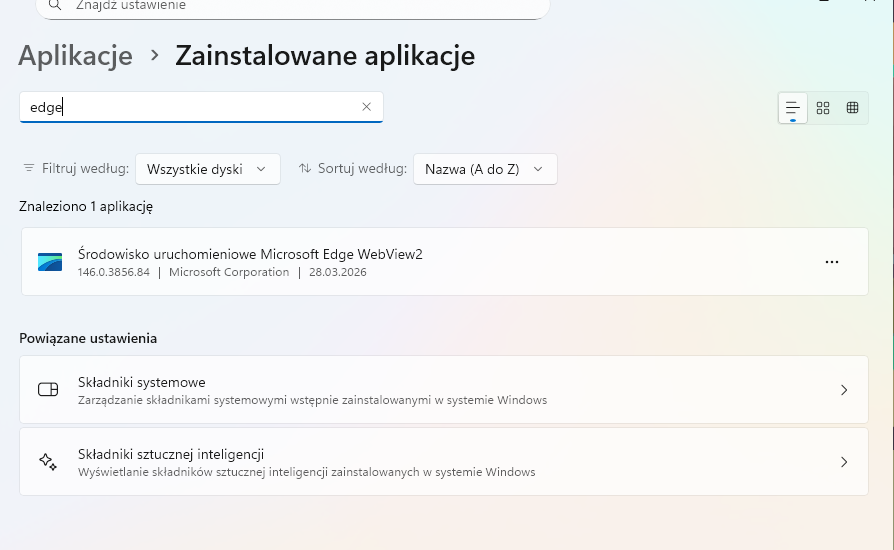Click the Microsoft Edge WebView2 app icon
894x550 pixels.
pos(50,262)
